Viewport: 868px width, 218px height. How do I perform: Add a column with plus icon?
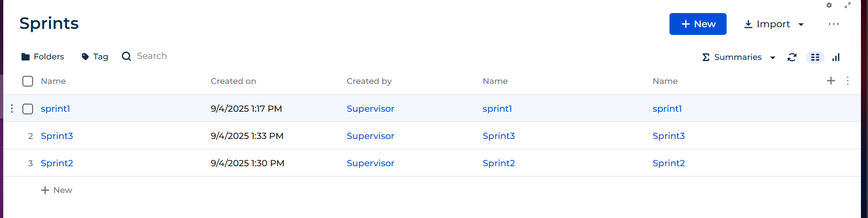[x=831, y=81]
